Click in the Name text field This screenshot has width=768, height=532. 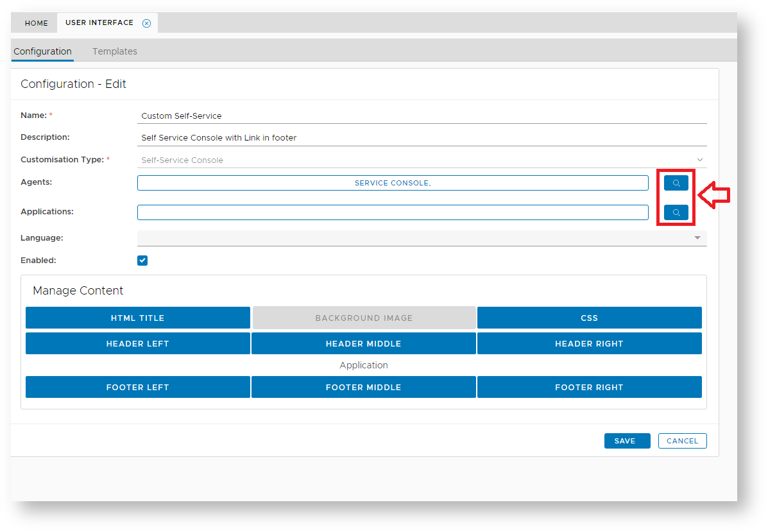click(422, 116)
